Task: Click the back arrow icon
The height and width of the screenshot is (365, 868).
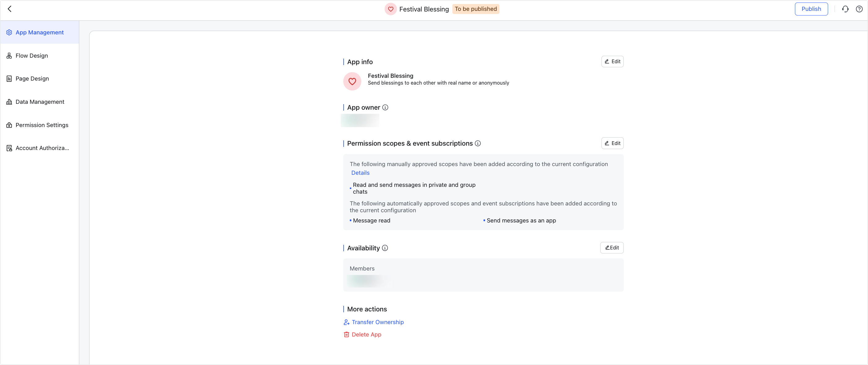Action: [x=9, y=9]
